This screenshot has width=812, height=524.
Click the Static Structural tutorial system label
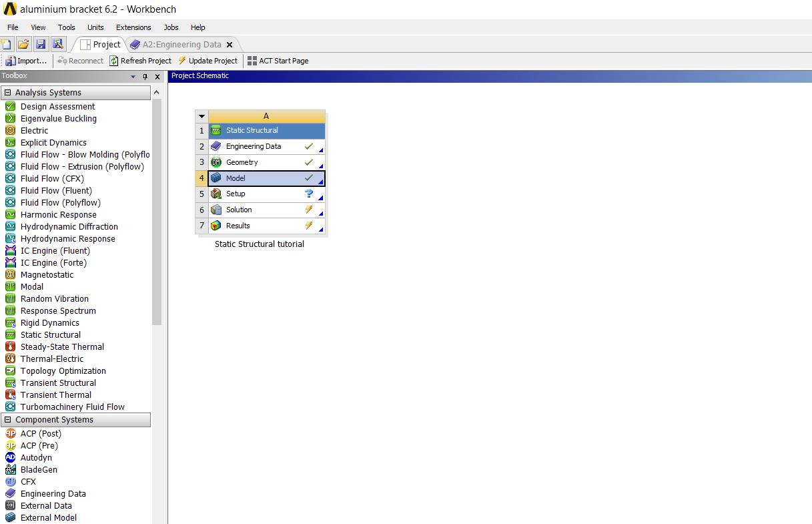pos(260,244)
